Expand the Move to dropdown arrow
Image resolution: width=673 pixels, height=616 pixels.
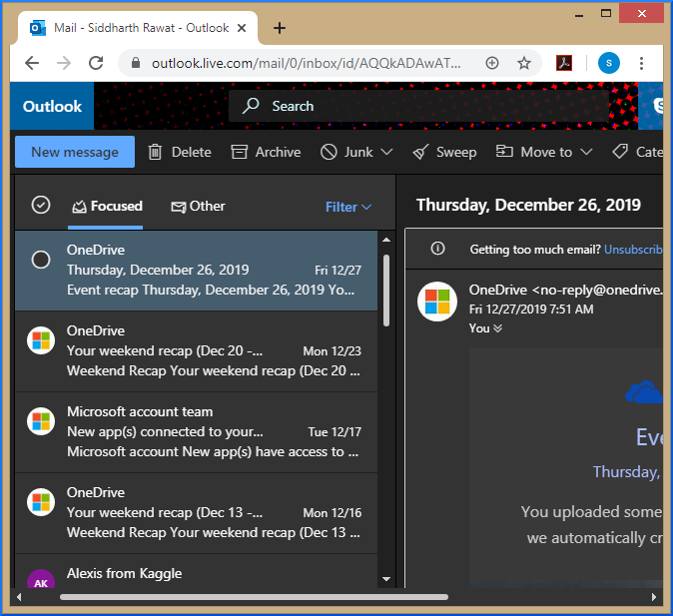point(586,152)
